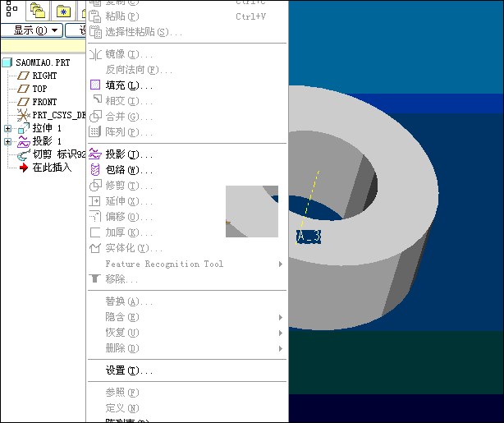Select the FRONT datum plane
The height and width of the screenshot is (423, 504).
pos(44,102)
